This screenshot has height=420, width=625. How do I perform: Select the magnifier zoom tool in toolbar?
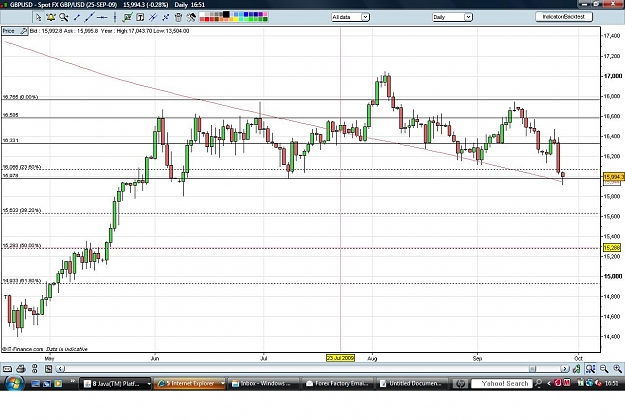tap(63, 17)
